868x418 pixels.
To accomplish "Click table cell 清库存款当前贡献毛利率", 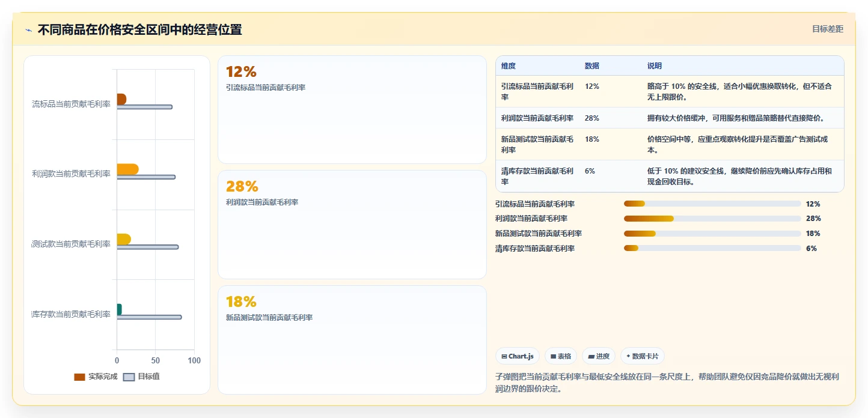I will click(537, 176).
